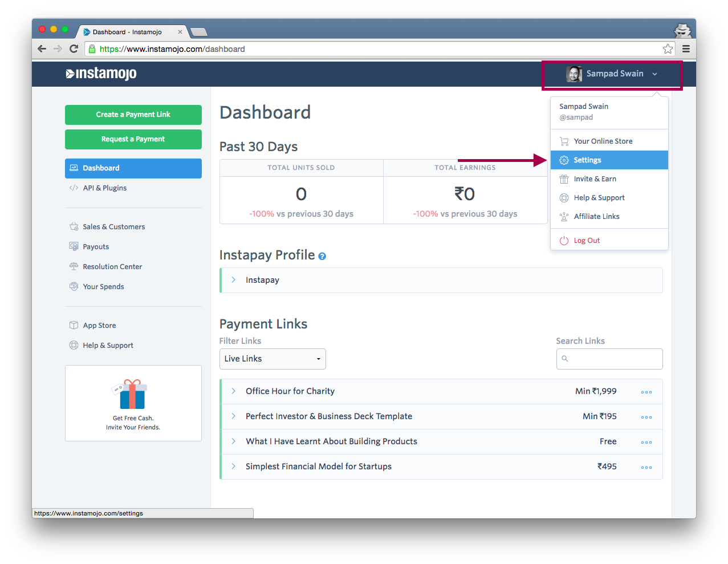This screenshot has width=728, height=564.
Task: Click the Office Hour for Charity link title
Action: coord(290,391)
